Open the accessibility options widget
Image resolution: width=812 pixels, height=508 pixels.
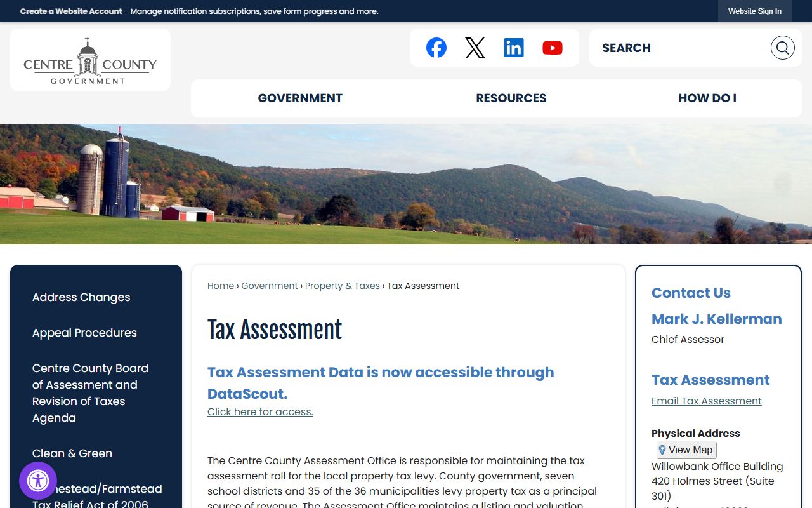pyautogui.click(x=38, y=481)
